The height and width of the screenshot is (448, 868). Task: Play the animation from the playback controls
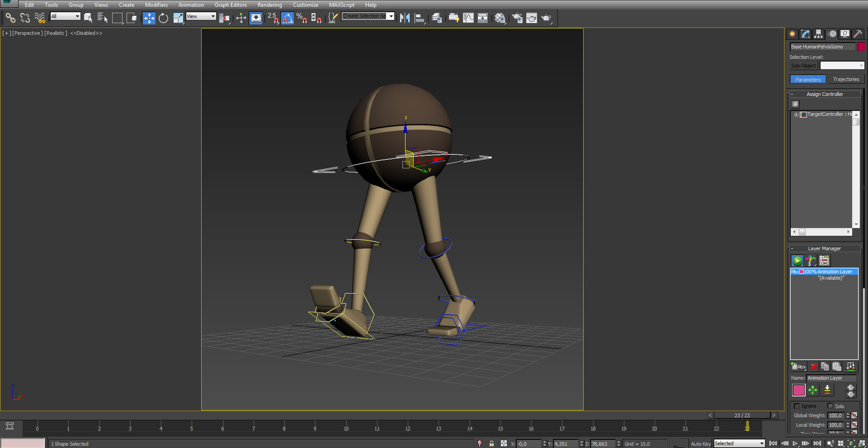pos(796,443)
